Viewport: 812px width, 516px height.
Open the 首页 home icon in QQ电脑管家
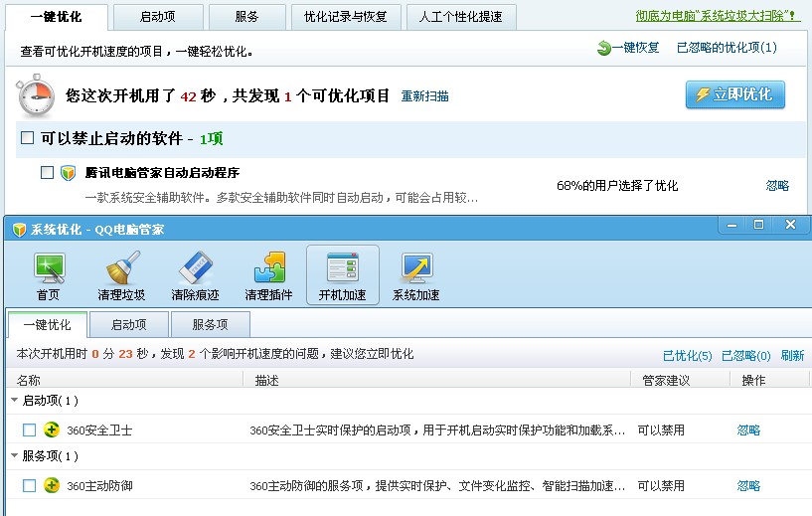(x=49, y=267)
